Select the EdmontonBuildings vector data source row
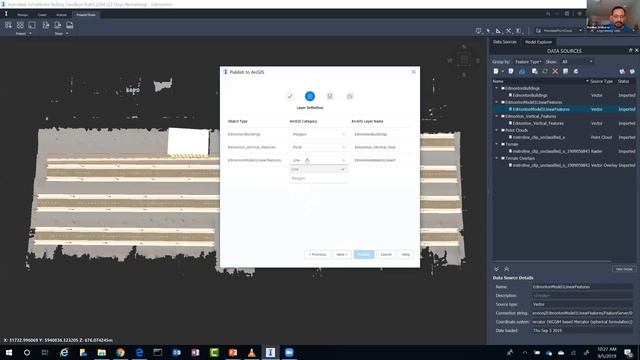The height and width of the screenshot is (360, 640). [564, 95]
